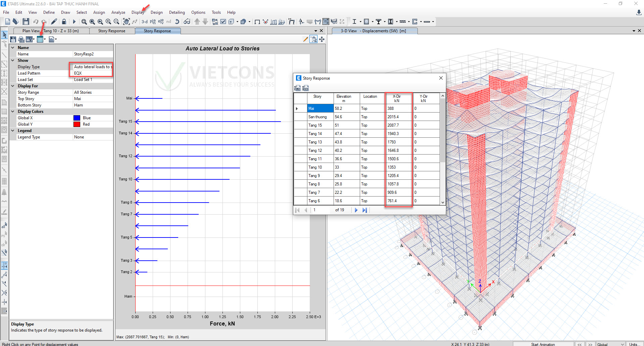Click the Pointer select tool in left sidebar
Viewport: 644px width, 346px height.
point(4,35)
